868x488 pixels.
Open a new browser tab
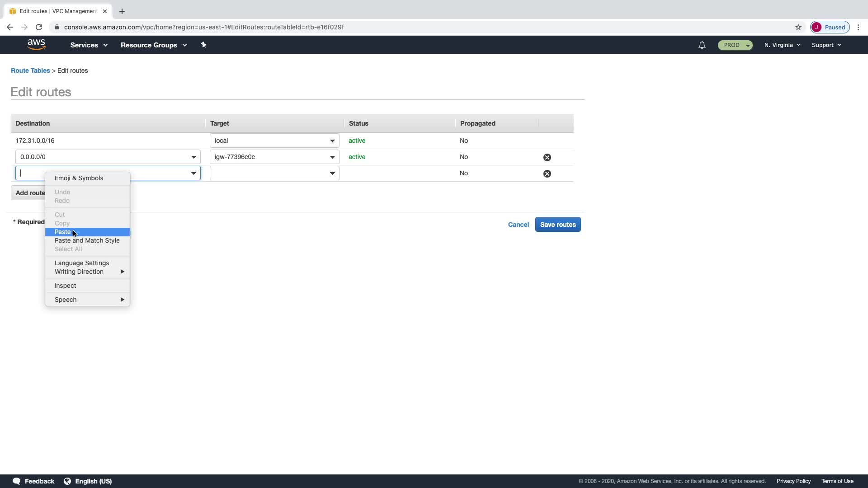click(122, 11)
